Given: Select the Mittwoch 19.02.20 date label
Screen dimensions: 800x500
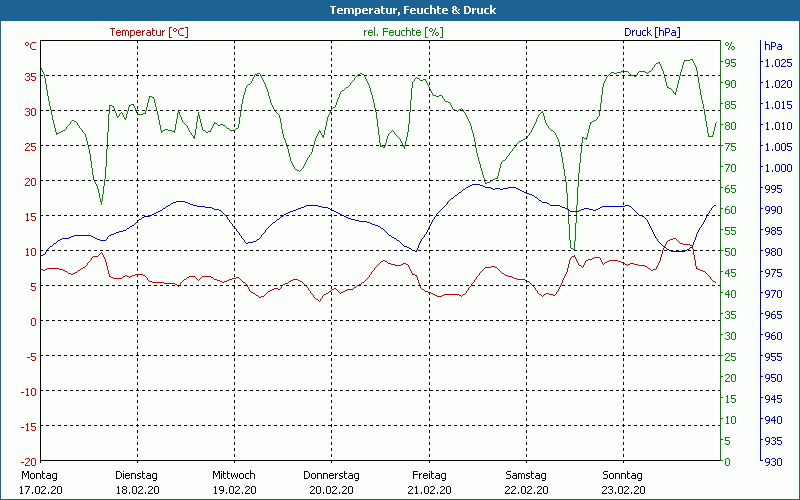Looking at the screenshot, I should point(234,482).
